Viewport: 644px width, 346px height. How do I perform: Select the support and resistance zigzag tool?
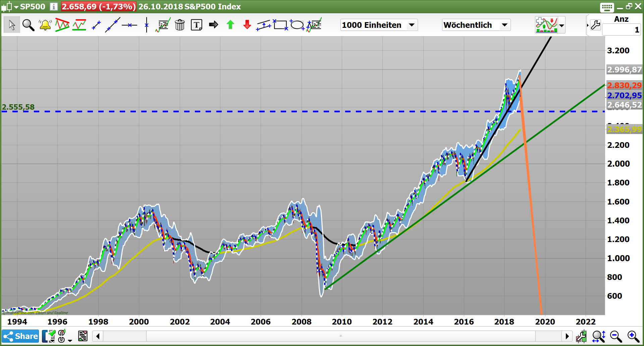click(x=79, y=25)
